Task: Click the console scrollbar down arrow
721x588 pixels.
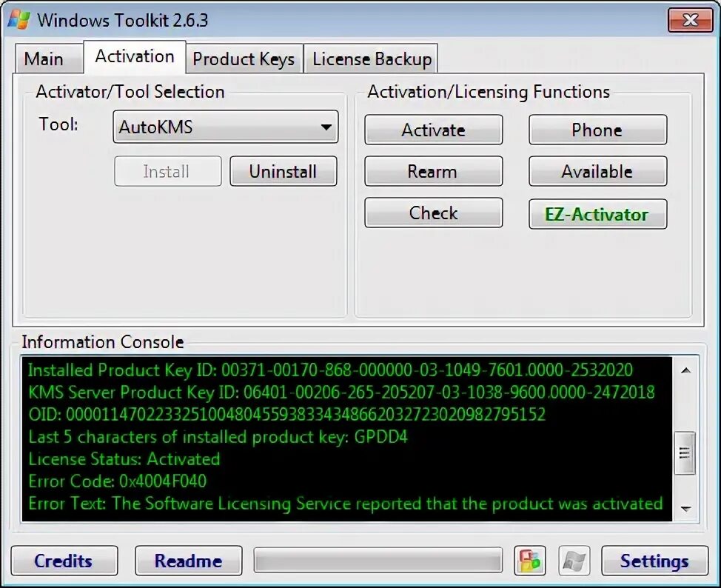Action: pos(685,509)
